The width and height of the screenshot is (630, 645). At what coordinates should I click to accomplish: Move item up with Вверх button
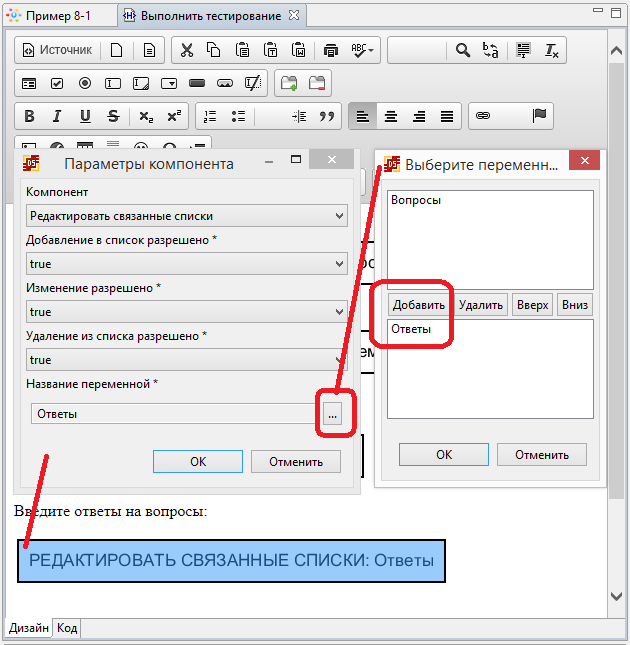coord(532,305)
